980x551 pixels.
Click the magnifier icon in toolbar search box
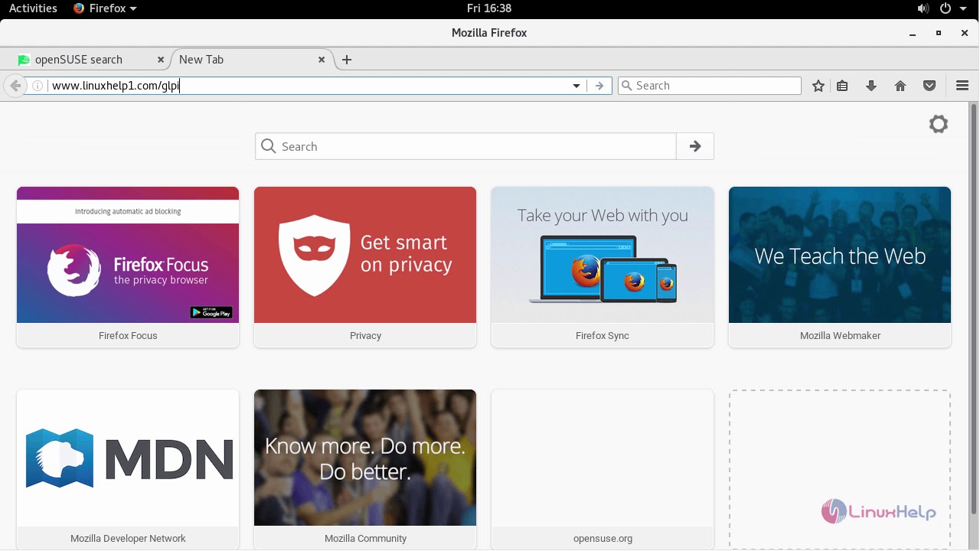point(627,86)
